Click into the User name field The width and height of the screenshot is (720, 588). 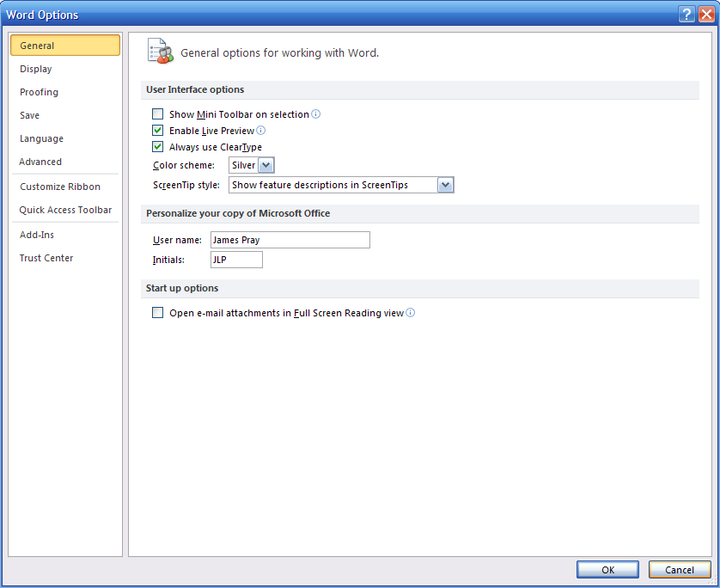coord(290,240)
